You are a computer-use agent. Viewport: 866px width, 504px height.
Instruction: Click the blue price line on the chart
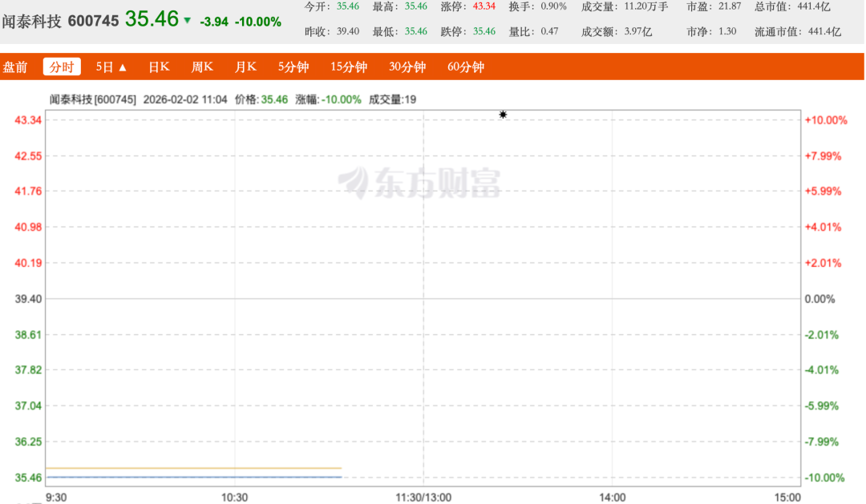[194, 477]
